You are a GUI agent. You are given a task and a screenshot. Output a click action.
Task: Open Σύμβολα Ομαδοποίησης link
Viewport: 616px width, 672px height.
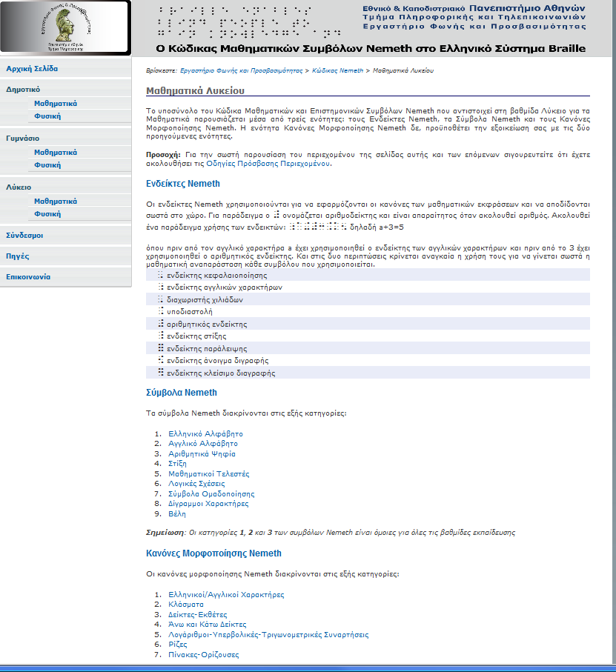[x=211, y=494]
